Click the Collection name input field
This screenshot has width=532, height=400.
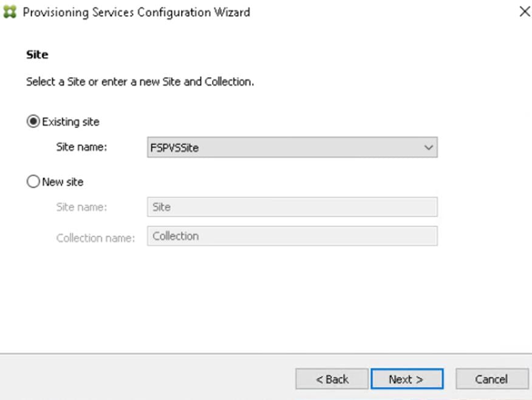[293, 236]
